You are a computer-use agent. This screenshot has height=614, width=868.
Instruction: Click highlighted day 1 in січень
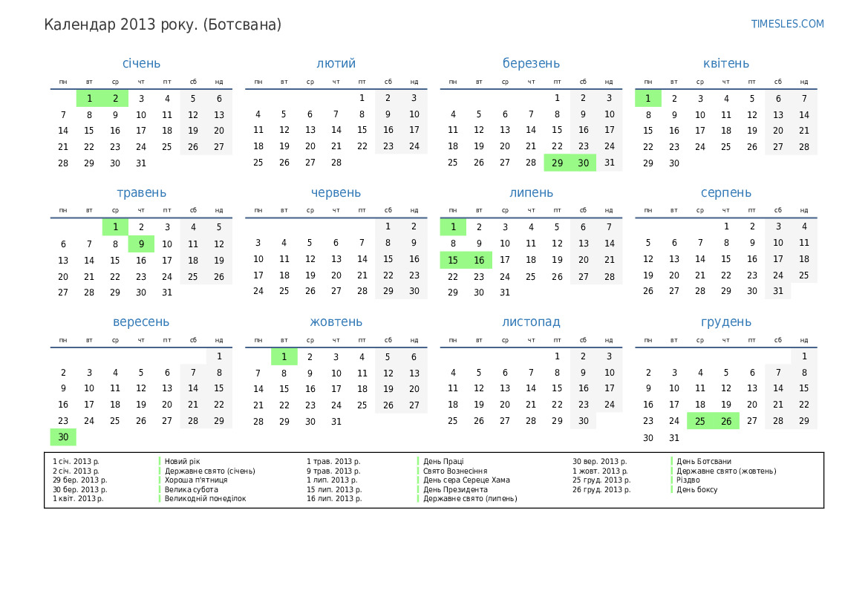coord(89,99)
